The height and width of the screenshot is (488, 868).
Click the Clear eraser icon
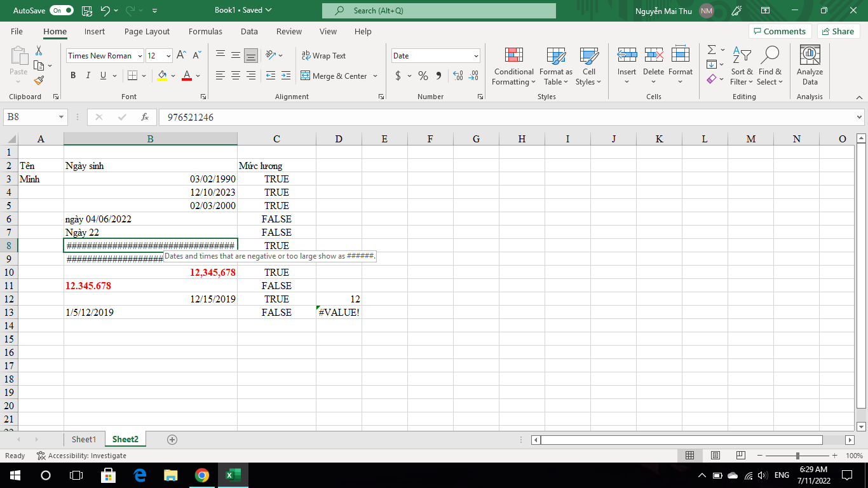click(x=712, y=79)
